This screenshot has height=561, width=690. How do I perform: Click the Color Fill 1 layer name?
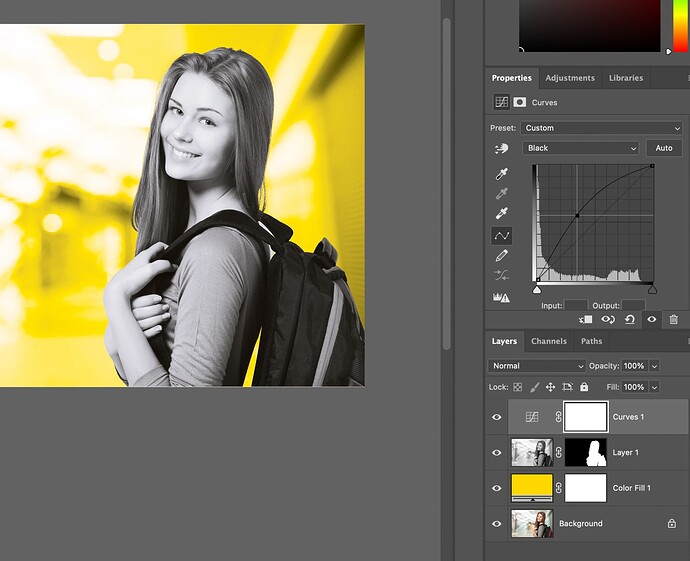coord(631,488)
